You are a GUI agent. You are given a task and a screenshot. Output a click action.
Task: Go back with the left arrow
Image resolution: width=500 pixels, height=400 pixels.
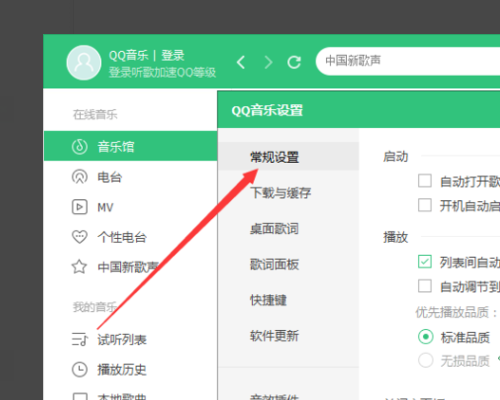pos(241,62)
